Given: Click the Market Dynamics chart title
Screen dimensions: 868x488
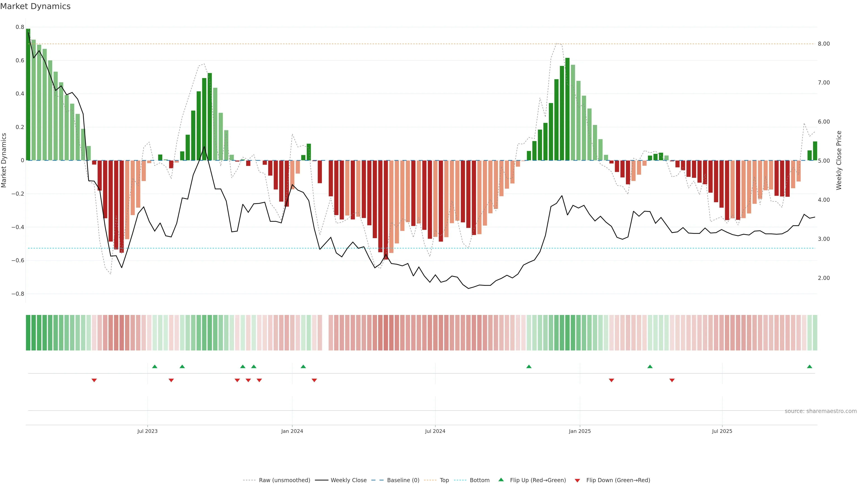Looking at the screenshot, I should [35, 6].
